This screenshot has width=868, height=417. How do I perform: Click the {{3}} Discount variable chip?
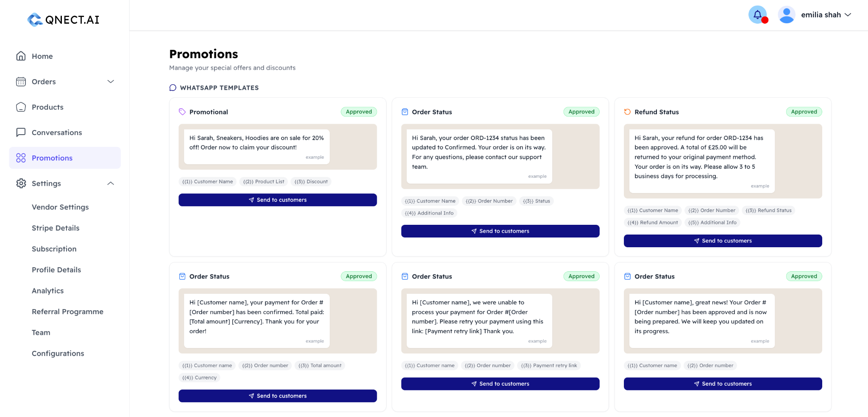coord(311,182)
